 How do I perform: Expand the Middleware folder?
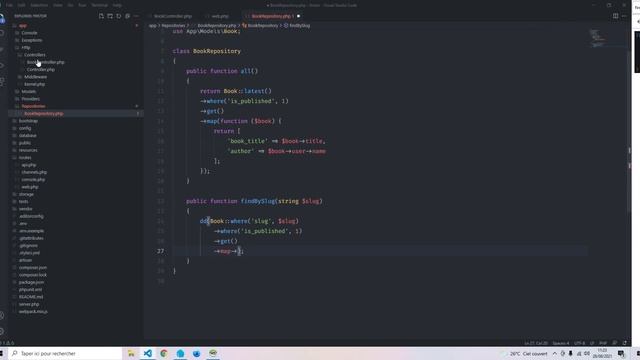tap(36, 77)
